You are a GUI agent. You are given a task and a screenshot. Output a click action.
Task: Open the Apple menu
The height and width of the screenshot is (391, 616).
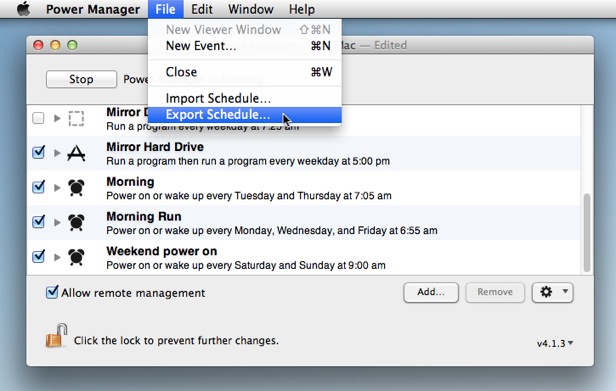point(24,9)
